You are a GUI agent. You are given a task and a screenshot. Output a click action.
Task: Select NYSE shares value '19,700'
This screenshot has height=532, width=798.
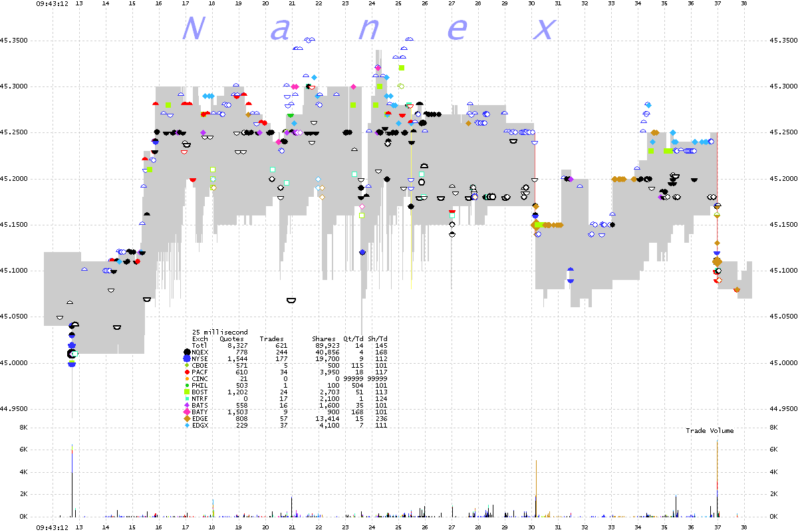click(327, 358)
